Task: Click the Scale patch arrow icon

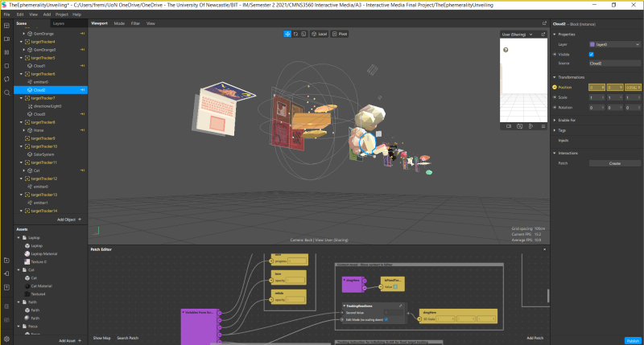Action: click(x=555, y=97)
